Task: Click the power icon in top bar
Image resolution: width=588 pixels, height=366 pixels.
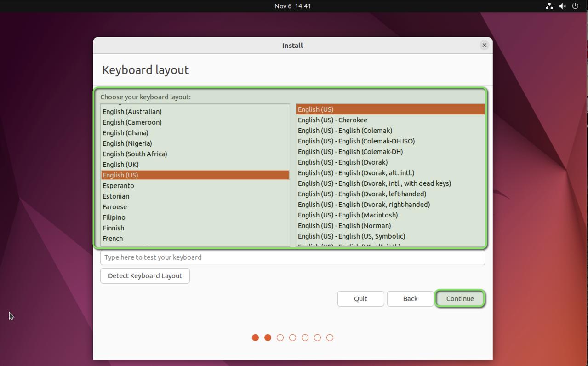Action: pyautogui.click(x=575, y=6)
